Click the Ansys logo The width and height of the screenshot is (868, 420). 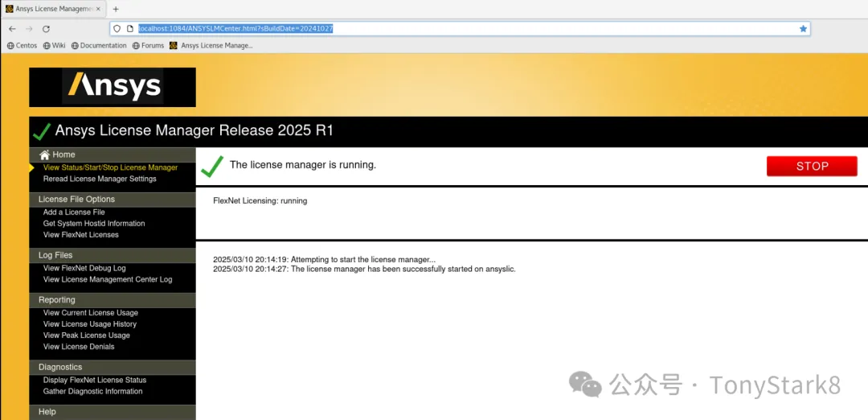(x=113, y=87)
